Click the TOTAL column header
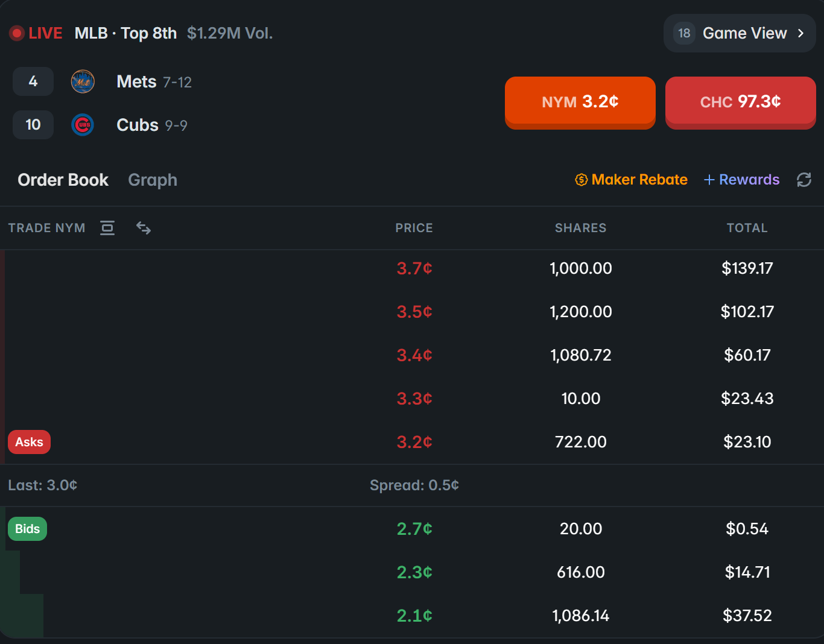This screenshot has width=824, height=644. (x=747, y=228)
